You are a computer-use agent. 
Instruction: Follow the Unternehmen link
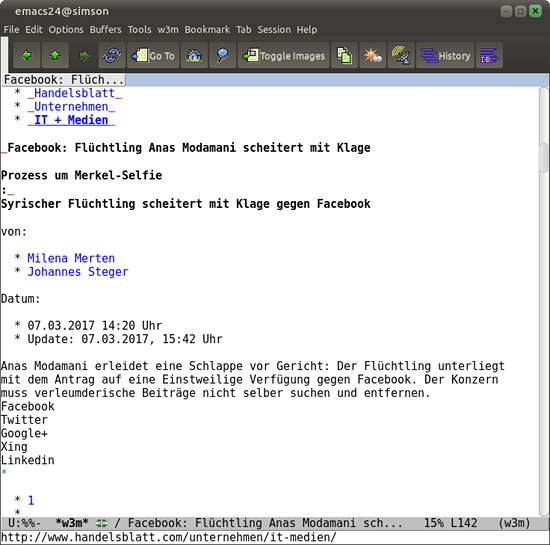(71, 107)
